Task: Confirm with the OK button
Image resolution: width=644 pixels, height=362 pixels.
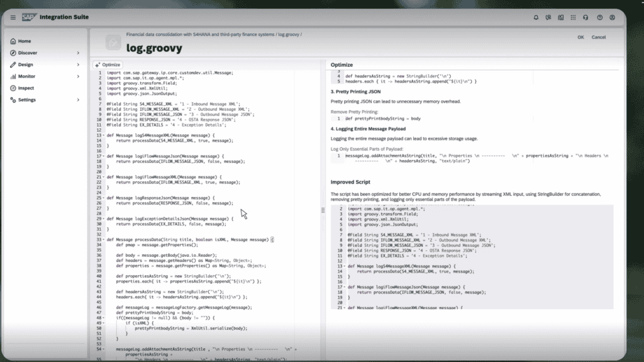Action: point(580,37)
